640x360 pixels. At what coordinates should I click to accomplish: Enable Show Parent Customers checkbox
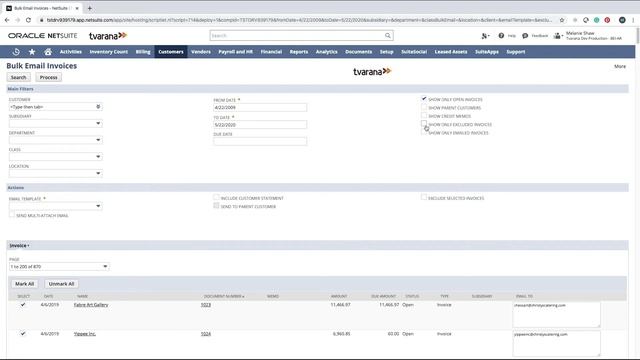[x=424, y=107]
